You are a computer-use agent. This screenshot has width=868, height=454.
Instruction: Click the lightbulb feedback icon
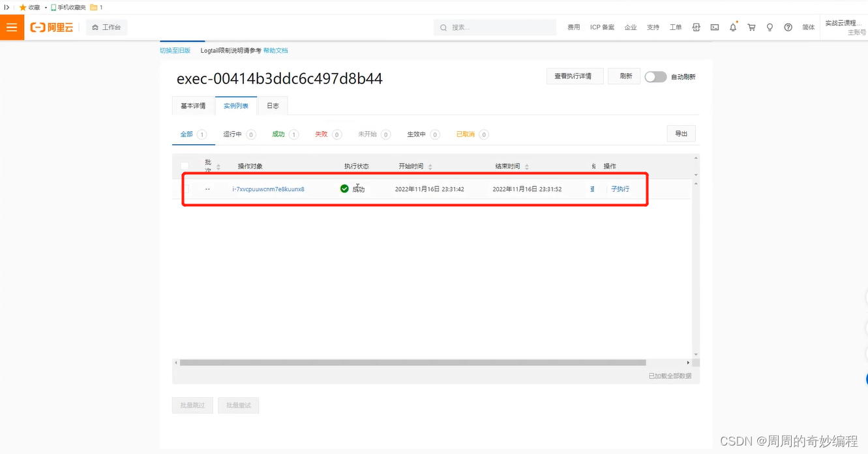[770, 27]
